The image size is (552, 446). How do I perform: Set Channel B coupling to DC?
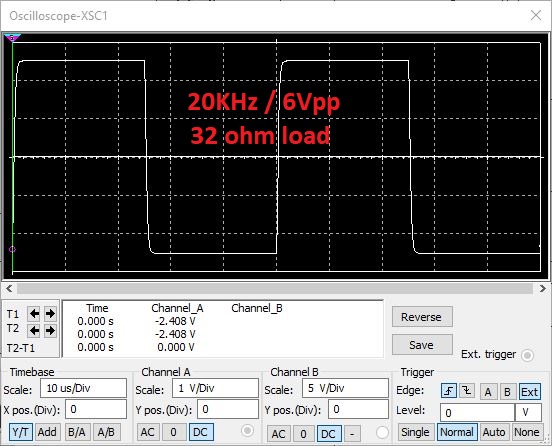tap(329, 434)
